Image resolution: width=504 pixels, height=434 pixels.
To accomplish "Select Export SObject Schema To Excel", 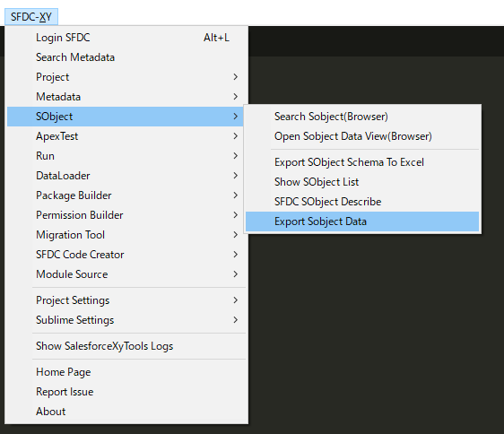I will (x=362, y=162).
